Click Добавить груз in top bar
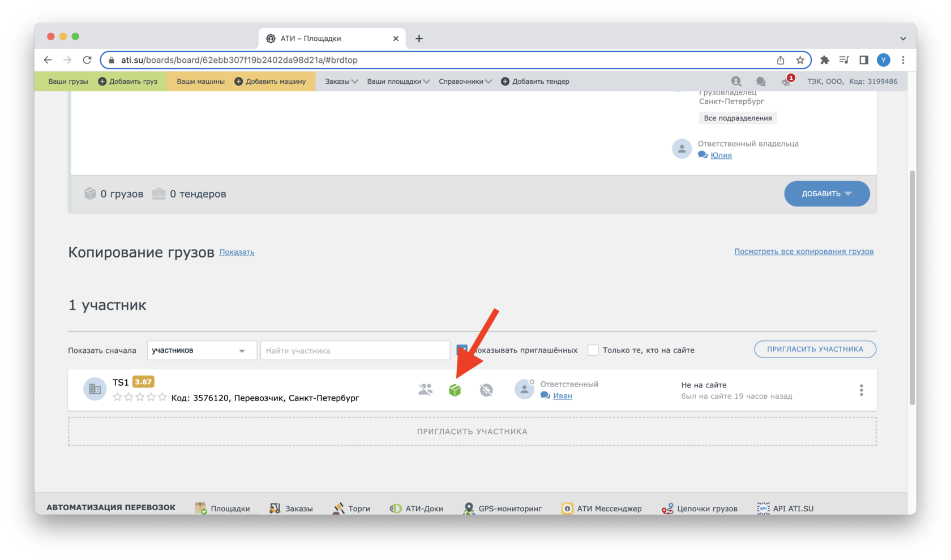Screen dimensions: 951x560 (x=128, y=81)
